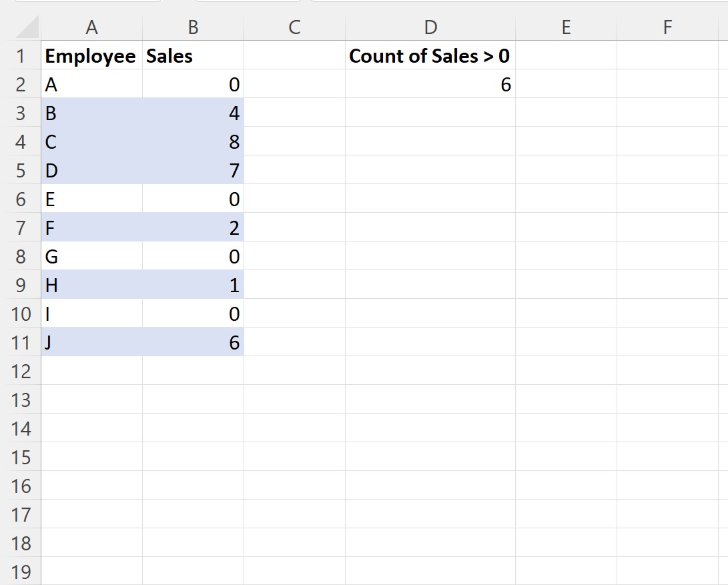Viewport: 728px width, 585px height.
Task: Select column header D
Action: 430,27
